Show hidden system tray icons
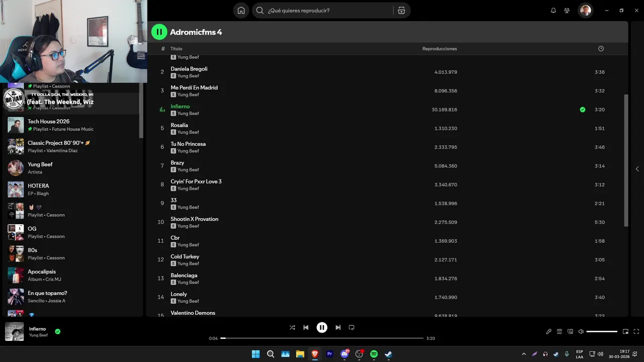 coord(523,354)
